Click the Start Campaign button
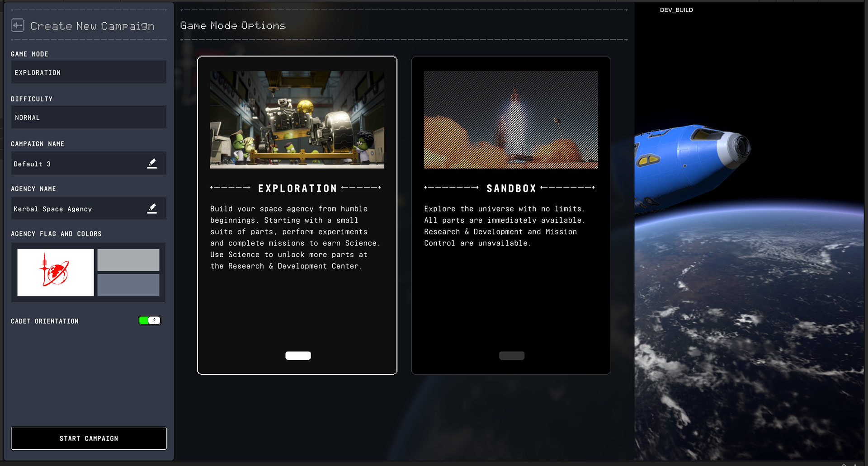Screen dimensions: 868x466 [89, 438]
